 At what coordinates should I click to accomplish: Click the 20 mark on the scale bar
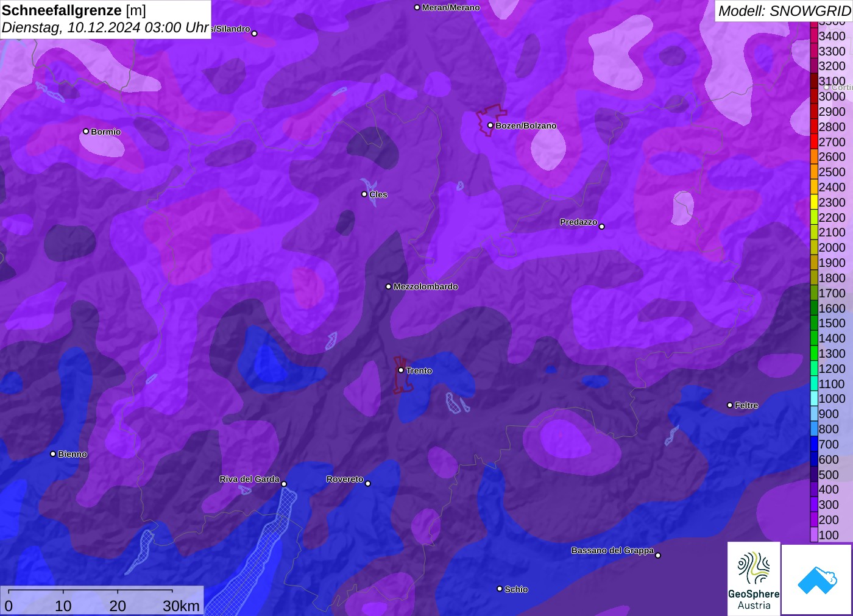118,606
